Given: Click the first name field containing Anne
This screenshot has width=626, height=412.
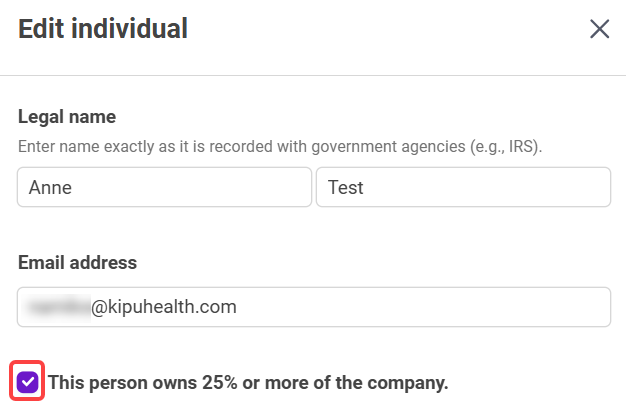Looking at the screenshot, I should click(164, 187).
